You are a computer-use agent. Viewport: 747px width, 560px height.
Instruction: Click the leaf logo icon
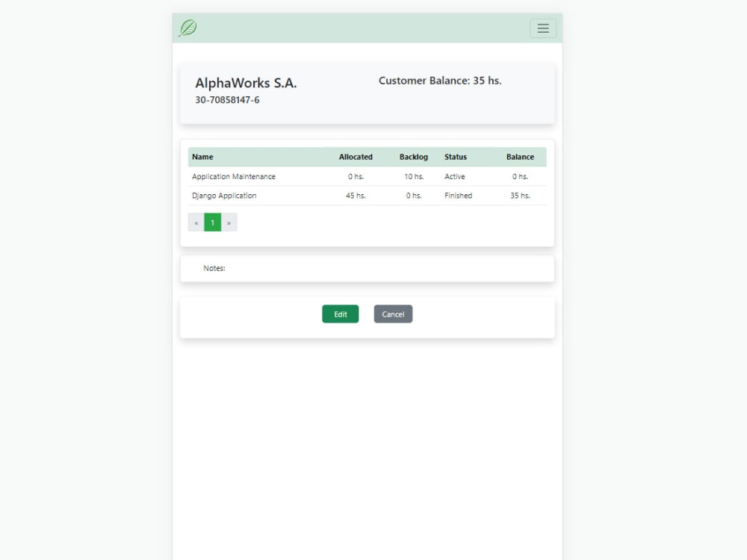click(185, 27)
